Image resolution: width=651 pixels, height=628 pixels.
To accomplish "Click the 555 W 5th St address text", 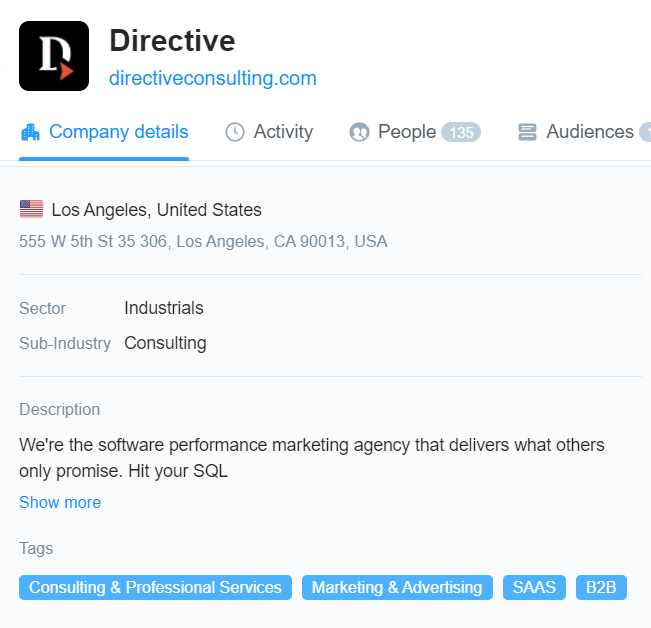I will point(203,241).
